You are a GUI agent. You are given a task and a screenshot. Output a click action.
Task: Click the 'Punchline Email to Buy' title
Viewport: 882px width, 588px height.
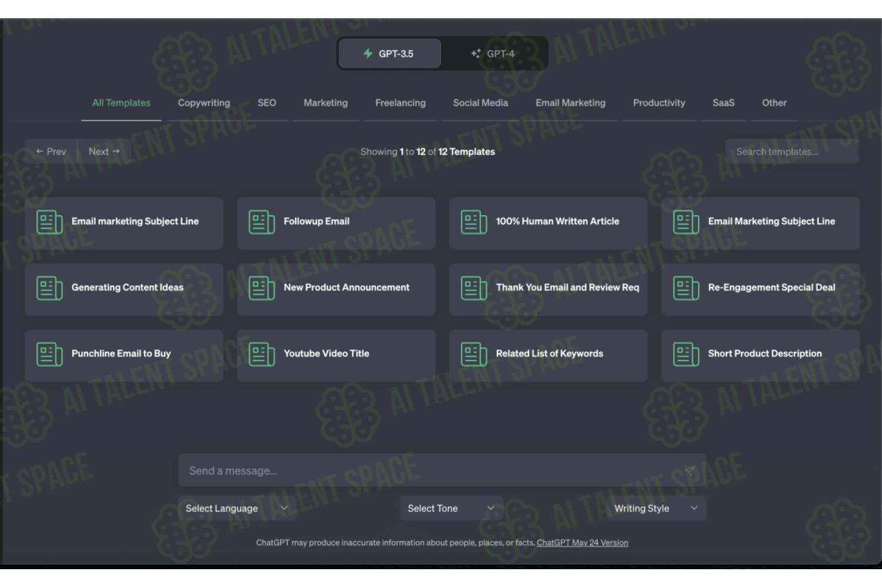tap(121, 353)
